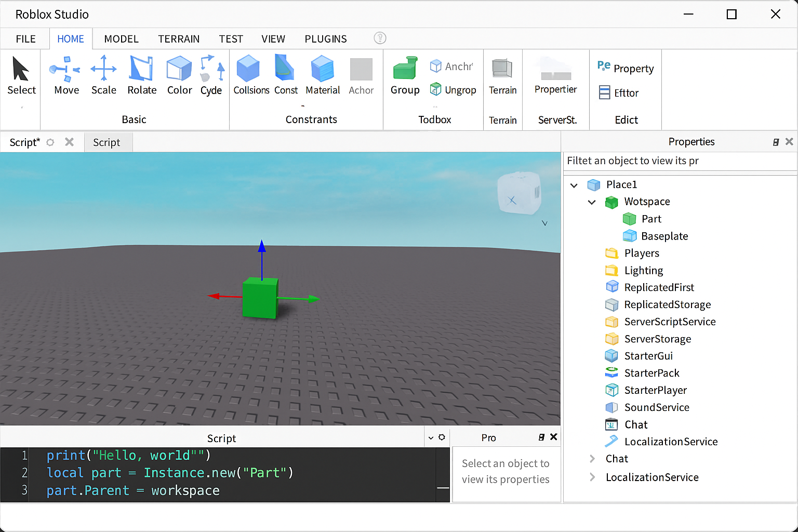The image size is (798, 532).
Task: Open the Script panel settings gear
Action: (x=442, y=437)
